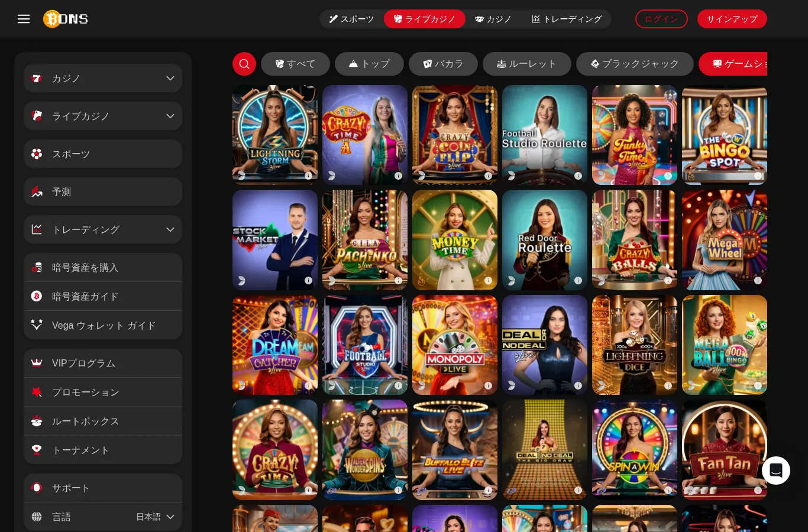Open the red game search icon
The image size is (808, 532).
point(244,64)
